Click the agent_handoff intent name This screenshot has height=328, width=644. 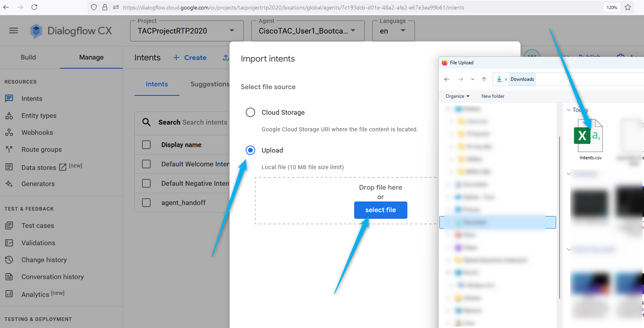click(x=183, y=203)
